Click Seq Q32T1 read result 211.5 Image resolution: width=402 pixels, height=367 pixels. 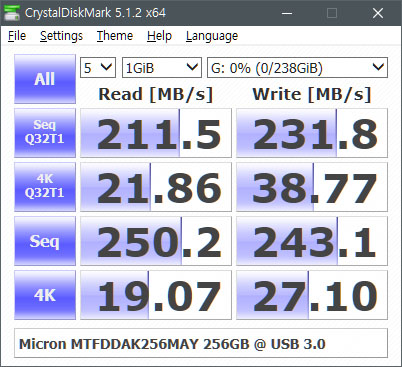click(156, 133)
